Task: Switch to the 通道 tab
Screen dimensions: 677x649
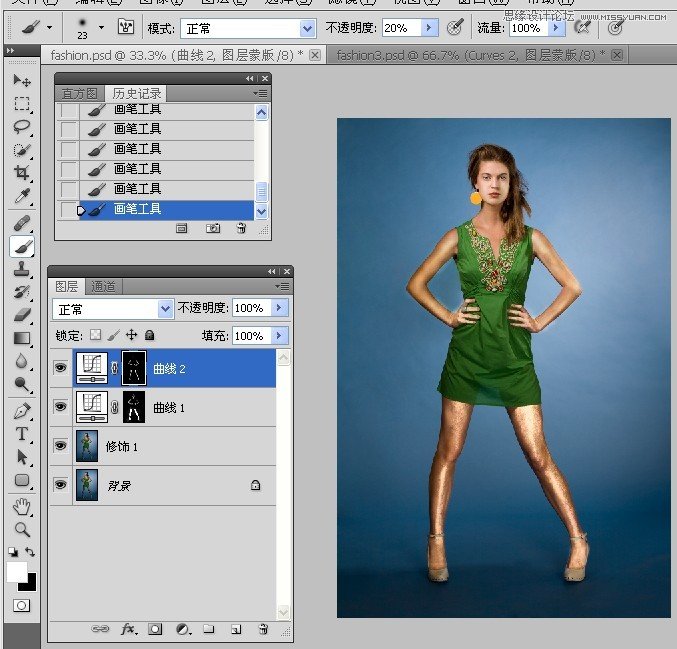Action: click(x=103, y=286)
